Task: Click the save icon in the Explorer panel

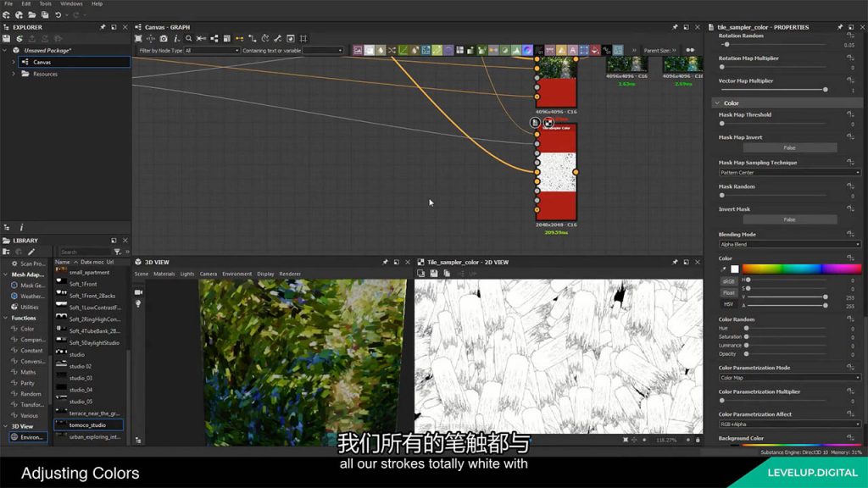Action: [x=6, y=38]
